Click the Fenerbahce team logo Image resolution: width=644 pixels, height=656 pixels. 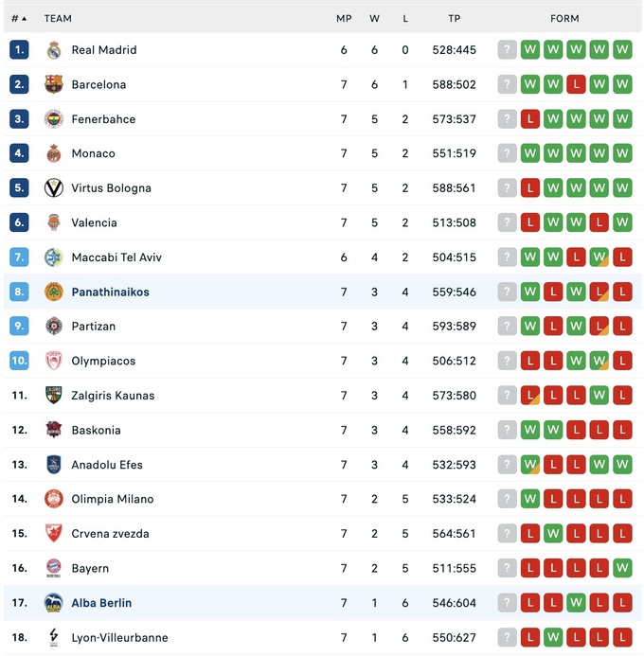54,119
